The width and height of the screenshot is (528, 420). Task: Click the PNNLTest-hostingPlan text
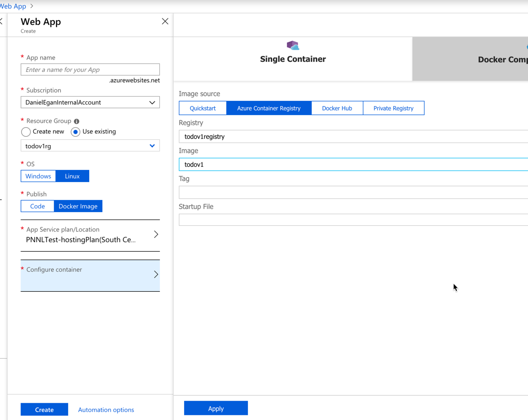[x=81, y=240]
